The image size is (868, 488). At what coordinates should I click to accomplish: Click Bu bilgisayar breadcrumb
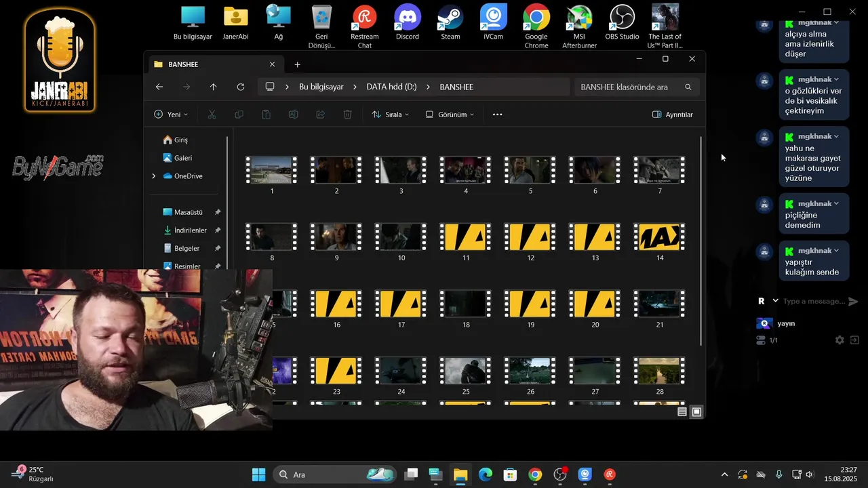pyautogui.click(x=321, y=87)
